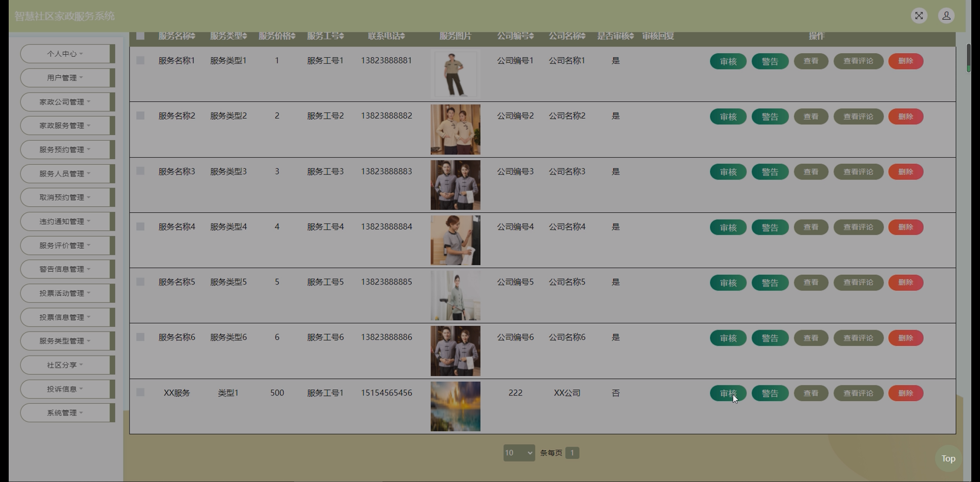The width and height of the screenshot is (980, 482).
Task: Sort by 联系电话 column arrows
Action: pyautogui.click(x=402, y=36)
